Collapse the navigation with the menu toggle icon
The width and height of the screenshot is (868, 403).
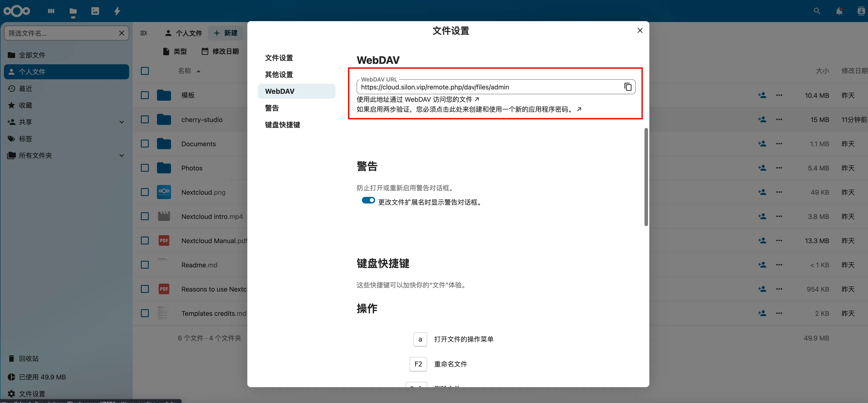[143, 33]
